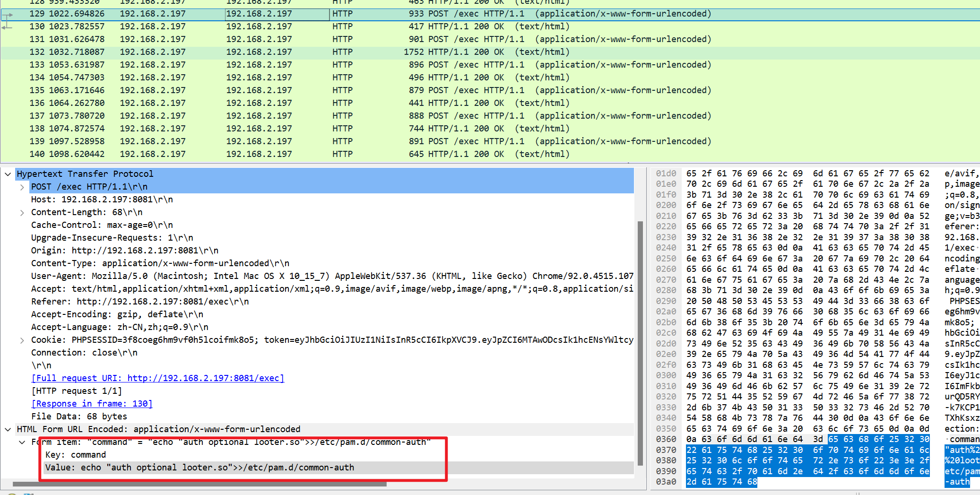Select the Value: echo auth optional line
This screenshot has width=980, height=495.
(x=199, y=468)
